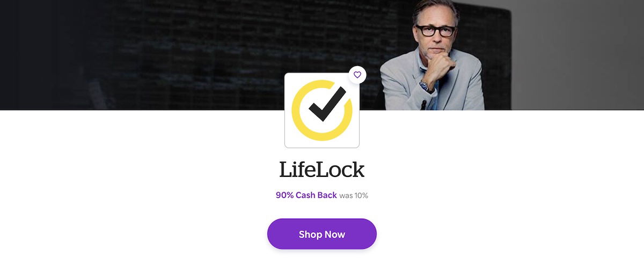The height and width of the screenshot is (258, 644).
Task: Select the 'was 10%' previous rate text
Action: pos(354,196)
